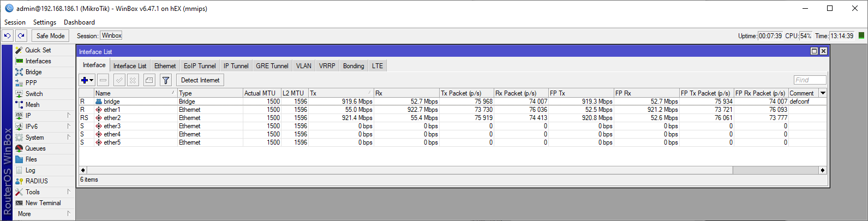Click the horizontal scrollbar thumb
The image size is (868, 221).
click(409, 170)
